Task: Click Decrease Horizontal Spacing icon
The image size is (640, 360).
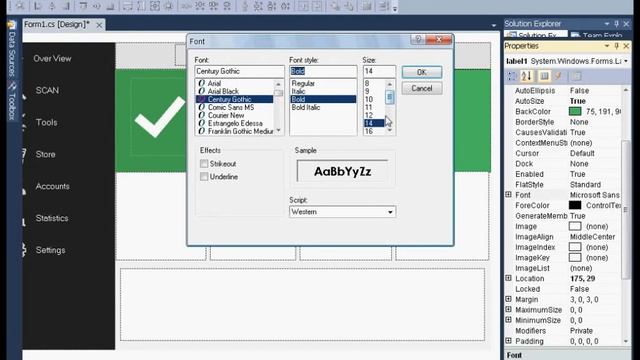Action: tap(213, 6)
